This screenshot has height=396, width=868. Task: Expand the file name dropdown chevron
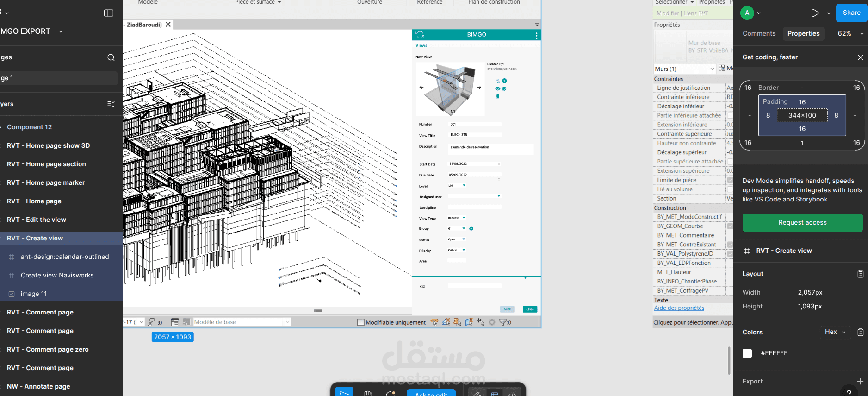pos(61,31)
